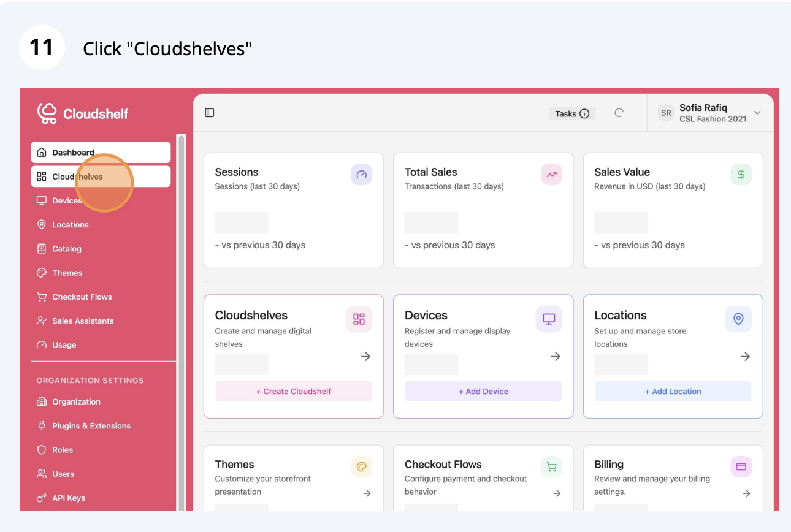Click the Themes card palette icon
The height and width of the screenshot is (532, 791).
click(362, 467)
